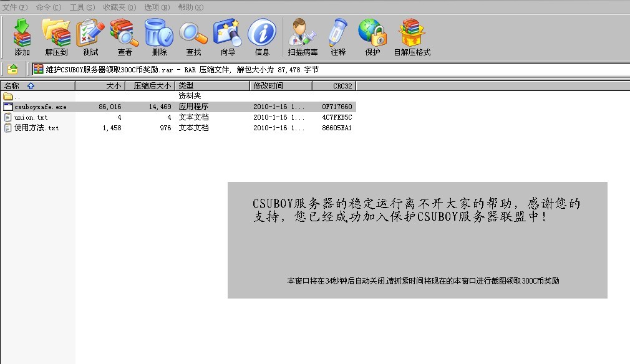The height and width of the screenshot is (364, 630).
Task: Click the union.txt document icon
Action: tap(7, 117)
